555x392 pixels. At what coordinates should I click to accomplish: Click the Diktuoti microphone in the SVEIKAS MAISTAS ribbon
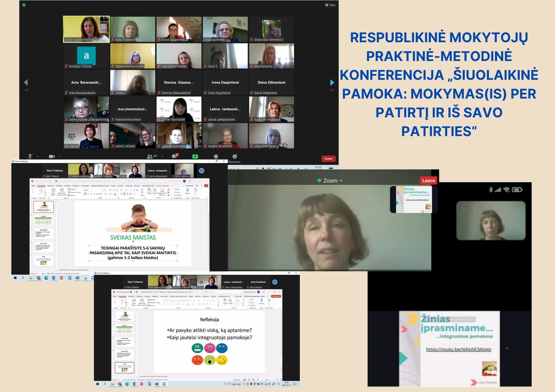[x=188, y=191]
